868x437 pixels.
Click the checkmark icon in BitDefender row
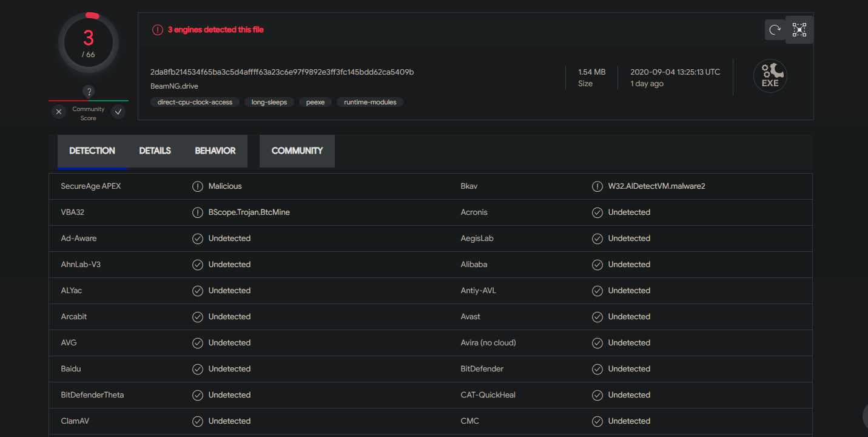coord(597,369)
